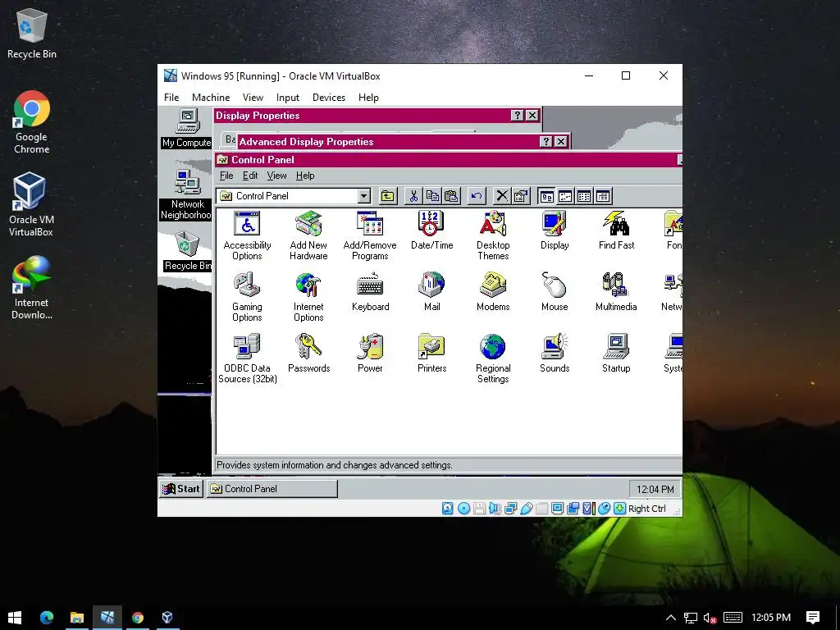Open the Multimedia applet

coord(616,292)
